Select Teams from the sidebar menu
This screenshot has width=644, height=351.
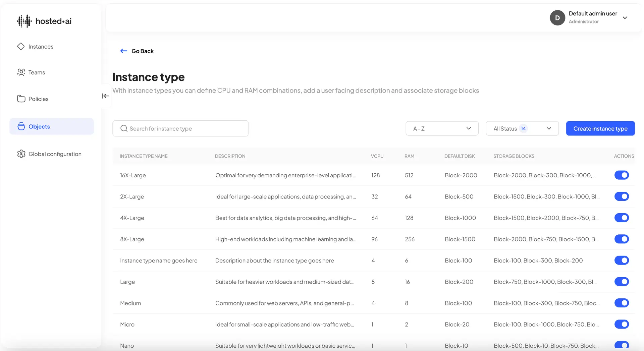click(37, 72)
